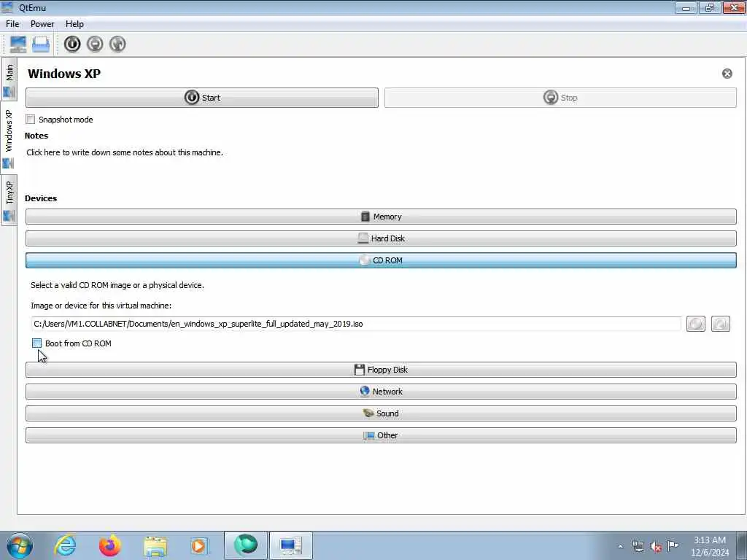Click the green round app taskbar icon
The image size is (747, 560).
click(246, 545)
